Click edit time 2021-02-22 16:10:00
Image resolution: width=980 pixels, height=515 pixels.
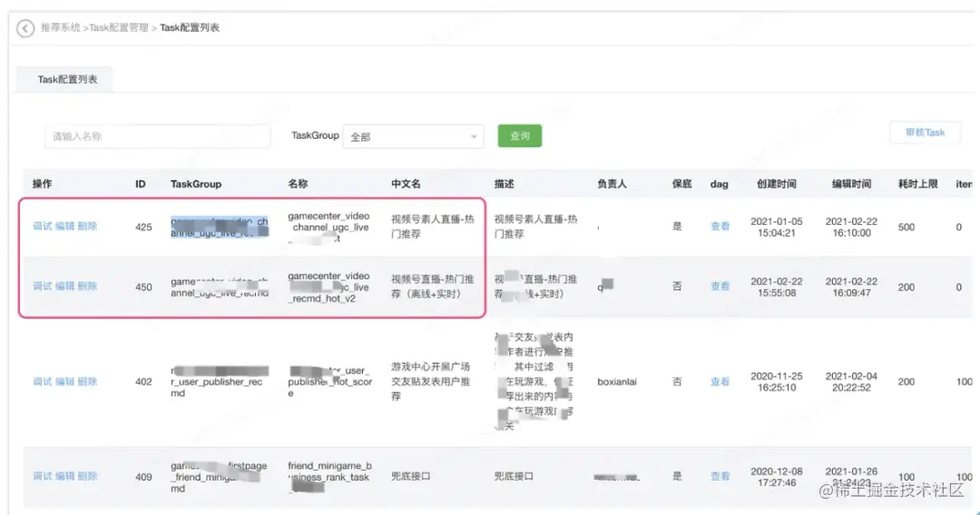click(851, 228)
